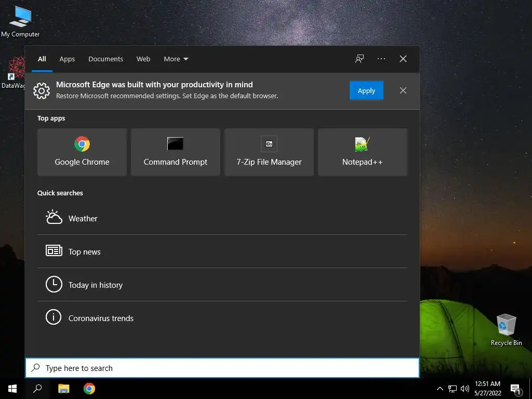Image resolution: width=532 pixels, height=399 pixels.
Task: Switch to the All tab
Action: 42,59
